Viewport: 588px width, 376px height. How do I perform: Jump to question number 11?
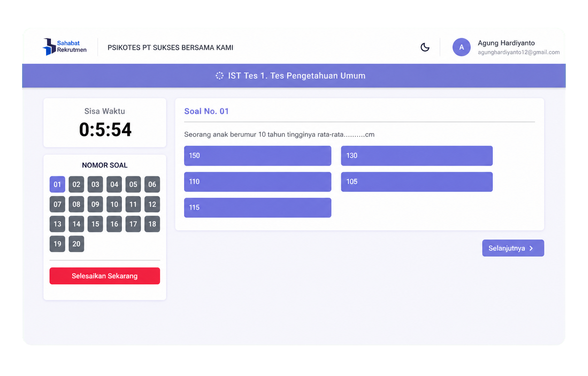pyautogui.click(x=133, y=204)
